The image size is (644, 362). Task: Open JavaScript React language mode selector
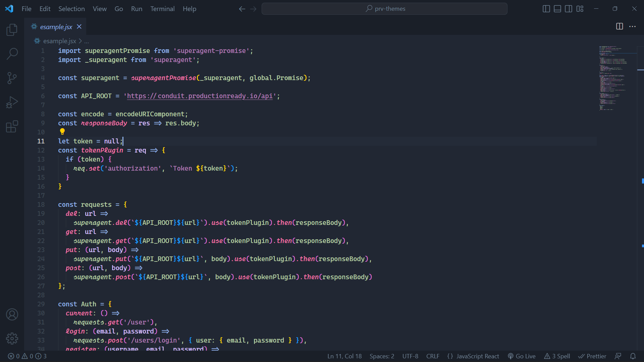pos(477,356)
